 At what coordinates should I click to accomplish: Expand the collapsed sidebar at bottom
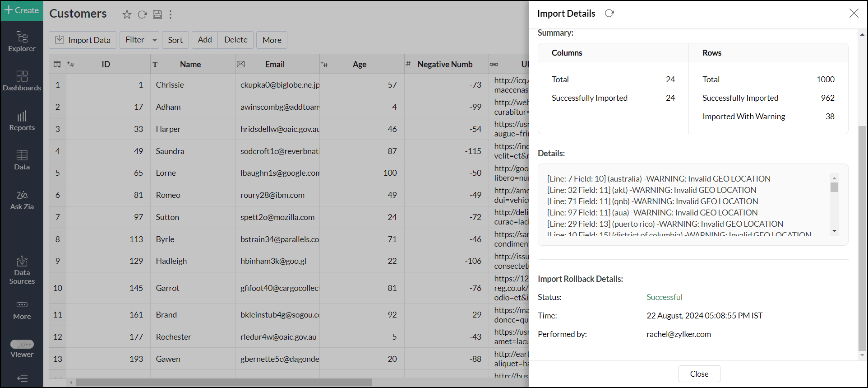22,378
